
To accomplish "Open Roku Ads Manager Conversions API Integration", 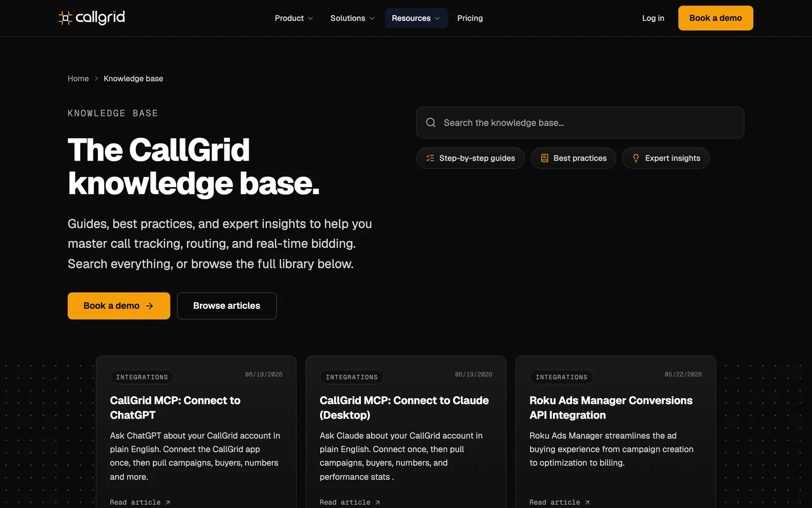I will click(x=611, y=408).
